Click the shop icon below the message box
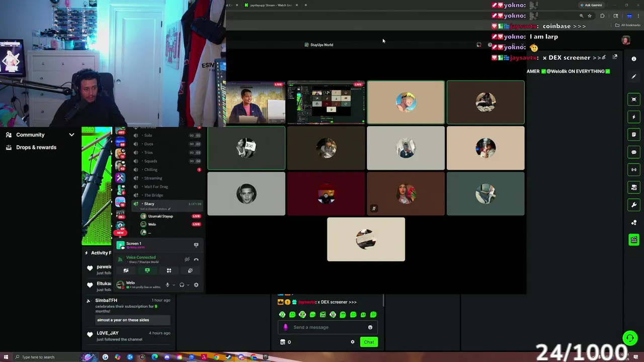The height and width of the screenshot is (362, 644). tap(283, 342)
